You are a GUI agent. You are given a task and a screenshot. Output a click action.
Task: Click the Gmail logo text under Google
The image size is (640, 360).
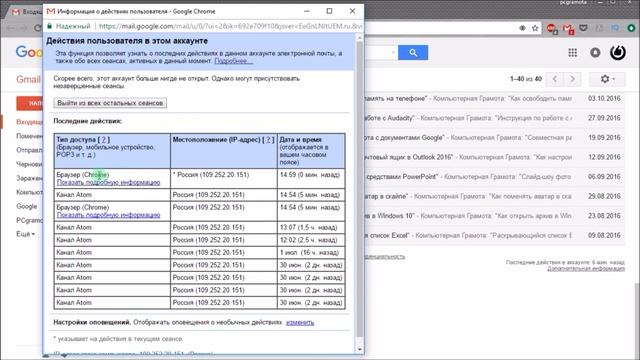point(28,79)
